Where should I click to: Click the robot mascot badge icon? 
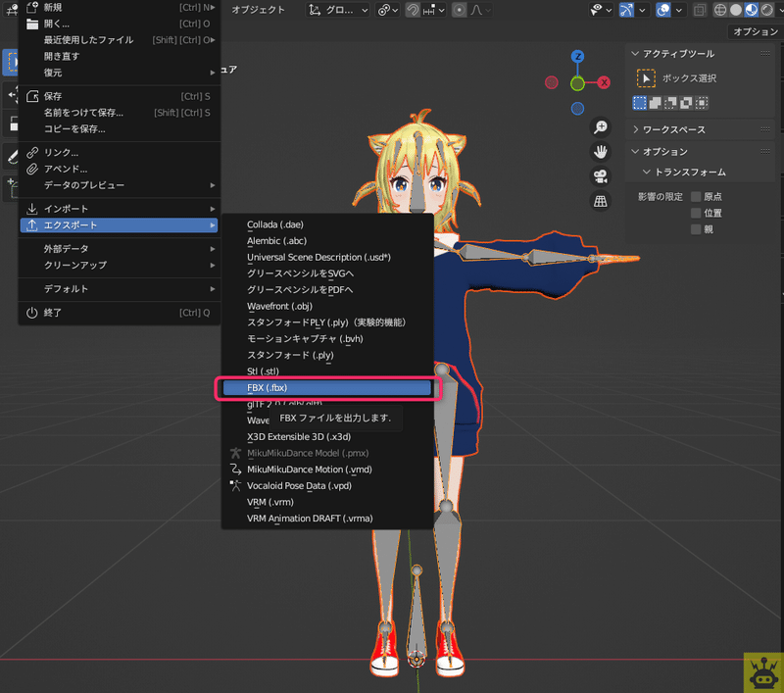pos(763,673)
